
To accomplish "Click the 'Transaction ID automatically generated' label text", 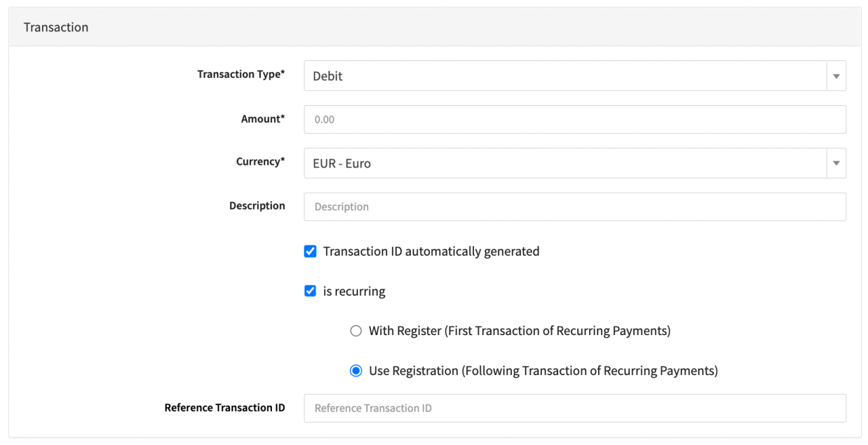I will click(431, 252).
